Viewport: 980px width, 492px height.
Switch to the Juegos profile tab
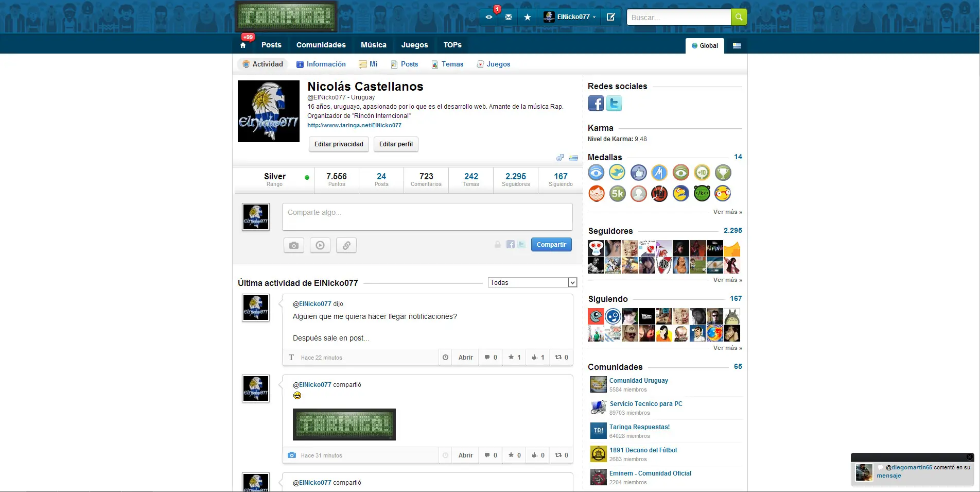494,64
